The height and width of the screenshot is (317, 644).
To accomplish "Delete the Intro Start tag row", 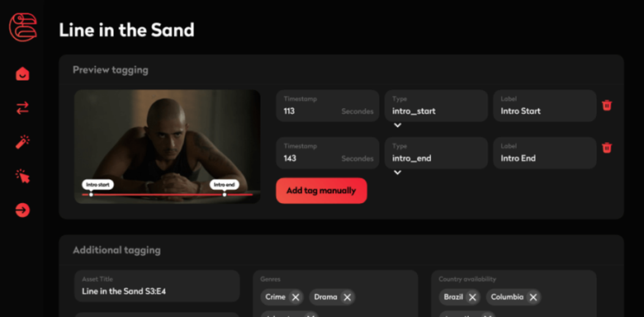I will point(607,106).
